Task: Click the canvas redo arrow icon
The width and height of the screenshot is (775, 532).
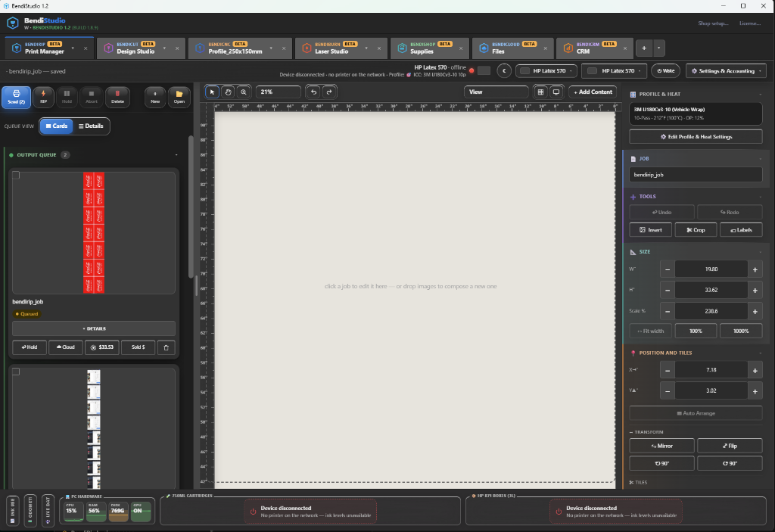Action: [329, 92]
